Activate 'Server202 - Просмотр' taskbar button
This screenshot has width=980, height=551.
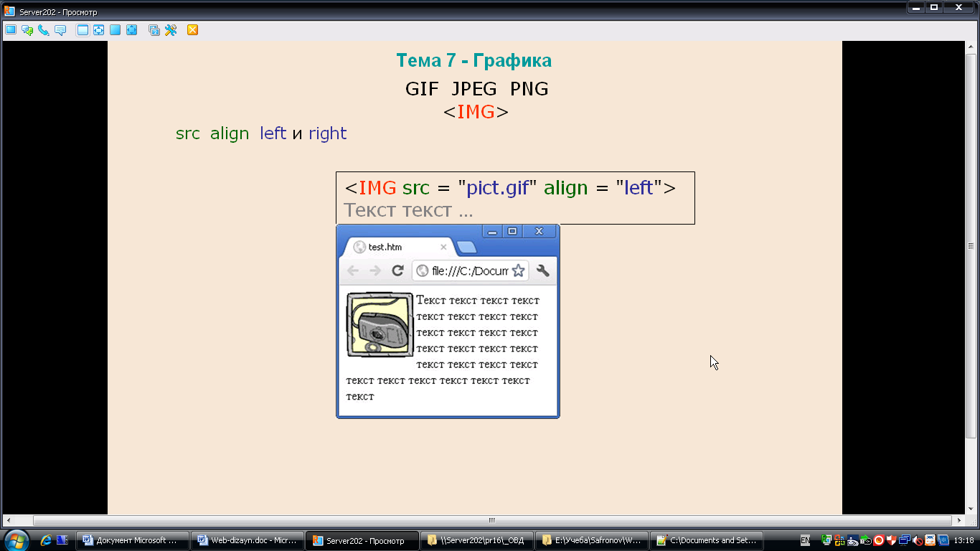362,540
